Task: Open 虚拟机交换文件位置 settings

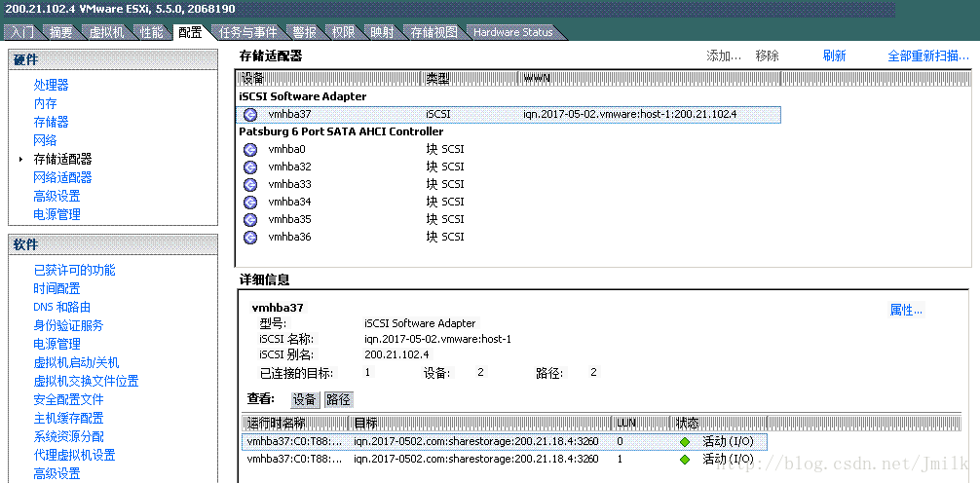Action: [x=87, y=381]
